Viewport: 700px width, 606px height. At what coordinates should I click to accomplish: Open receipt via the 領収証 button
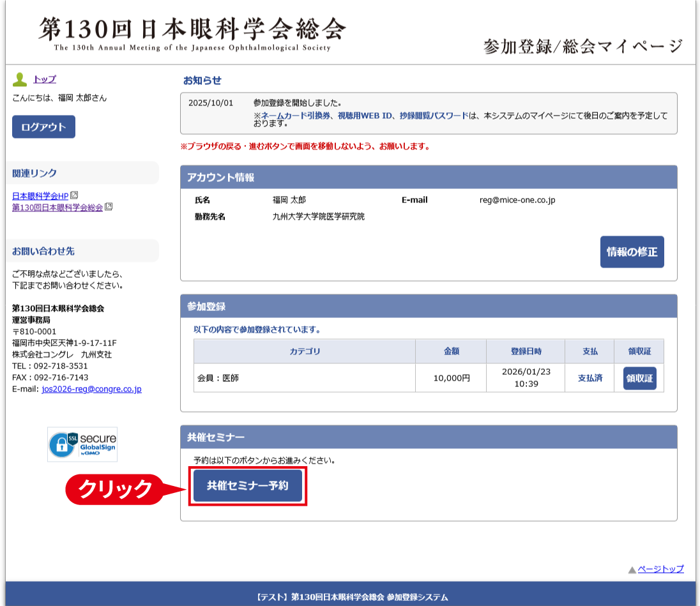[639, 378]
